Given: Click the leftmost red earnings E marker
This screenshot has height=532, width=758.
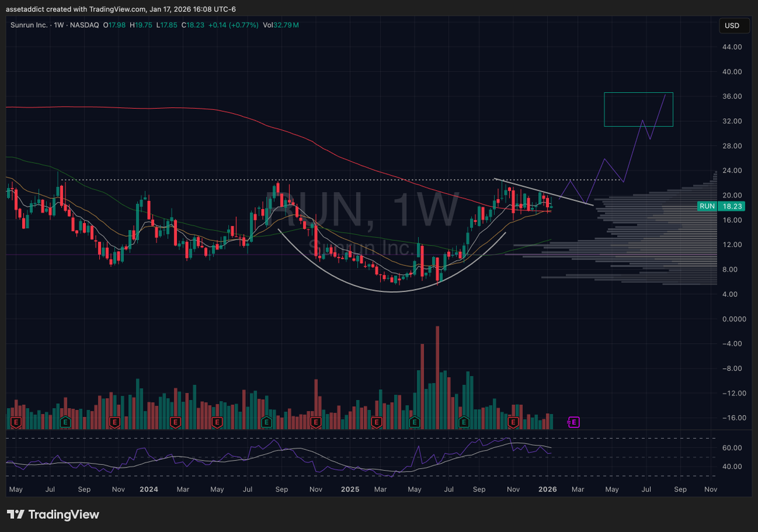Looking at the screenshot, I should (x=16, y=422).
